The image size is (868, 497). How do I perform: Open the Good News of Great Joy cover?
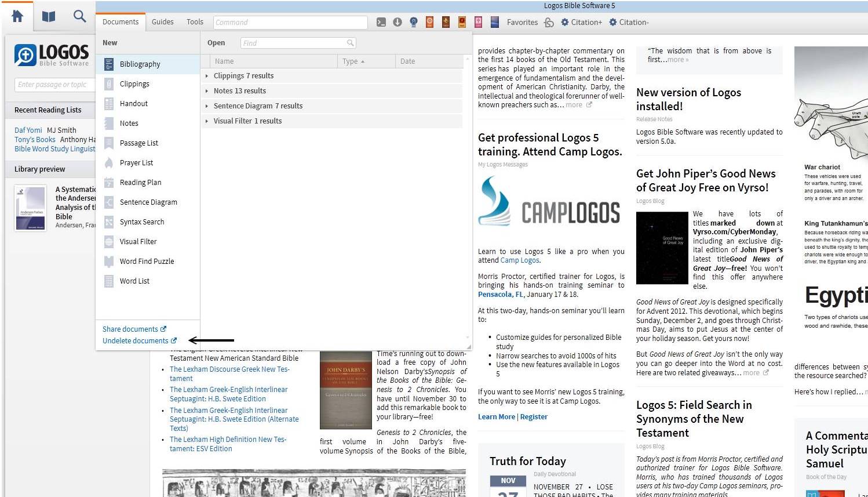pos(662,248)
